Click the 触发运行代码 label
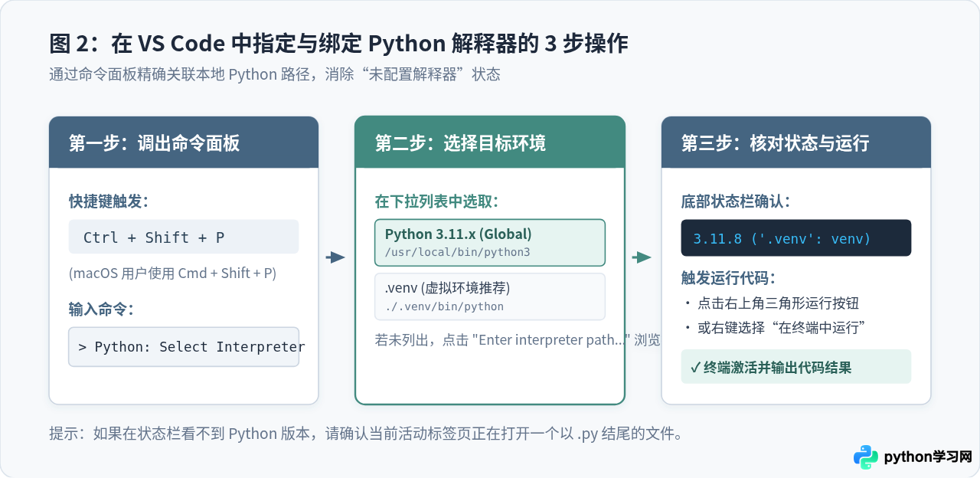 click(x=729, y=278)
